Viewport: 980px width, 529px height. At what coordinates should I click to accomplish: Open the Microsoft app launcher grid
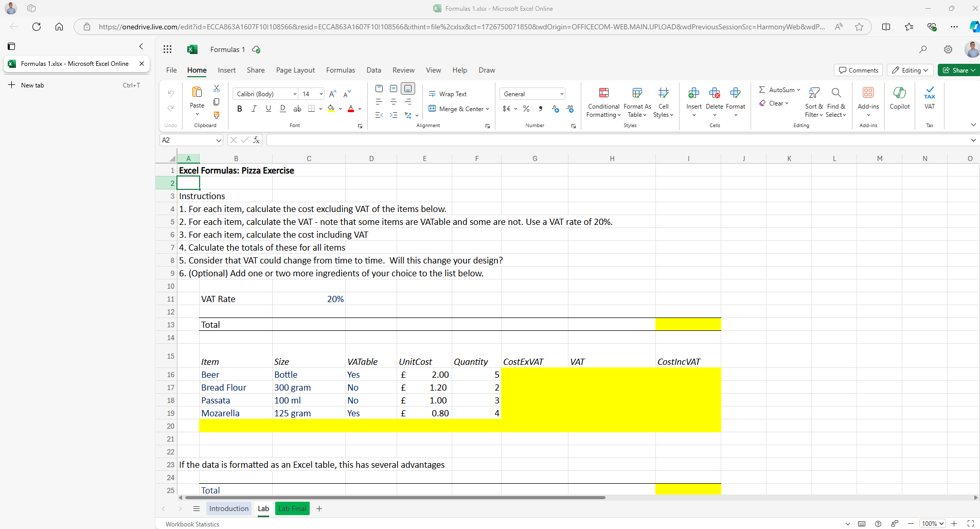pos(167,49)
